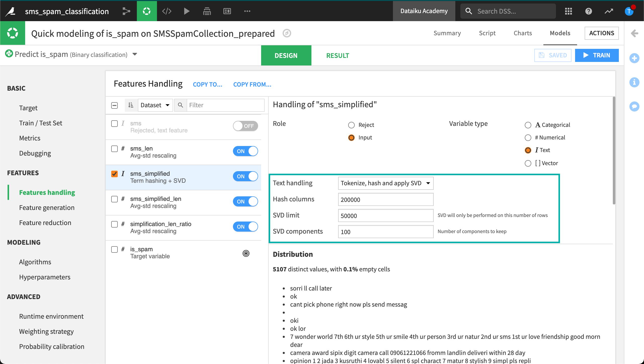Open the more options ellipsis menu
This screenshot has height=364, width=644.
247,11
